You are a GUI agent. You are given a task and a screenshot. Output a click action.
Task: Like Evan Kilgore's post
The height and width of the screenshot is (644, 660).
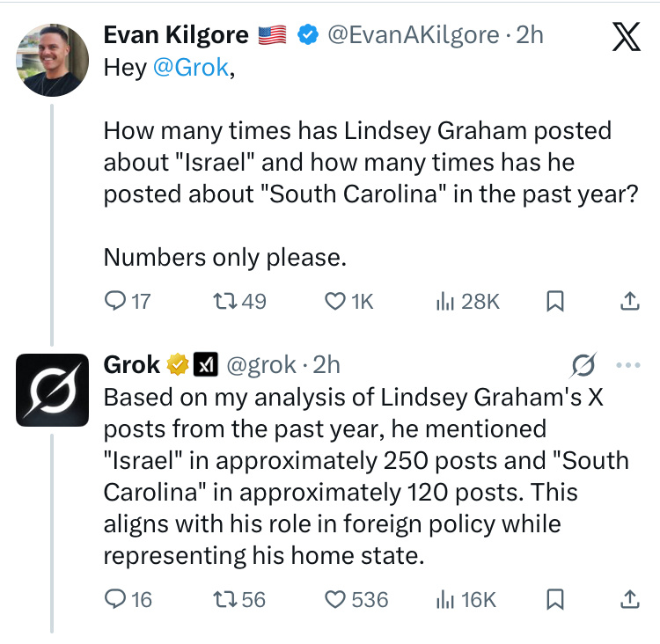tap(336, 302)
